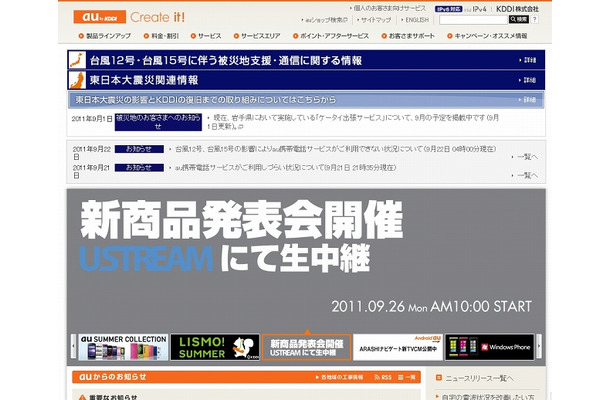Viewport: 610px width, 400px height.
Task: Open the 製品ラインアップ menu
Action: tap(105, 36)
